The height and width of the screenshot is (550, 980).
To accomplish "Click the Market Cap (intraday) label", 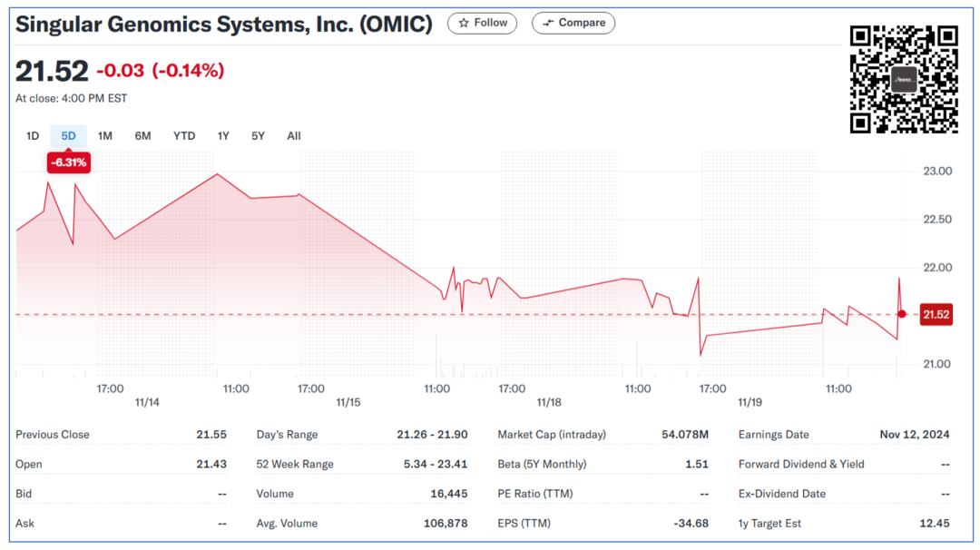I will [551, 435].
